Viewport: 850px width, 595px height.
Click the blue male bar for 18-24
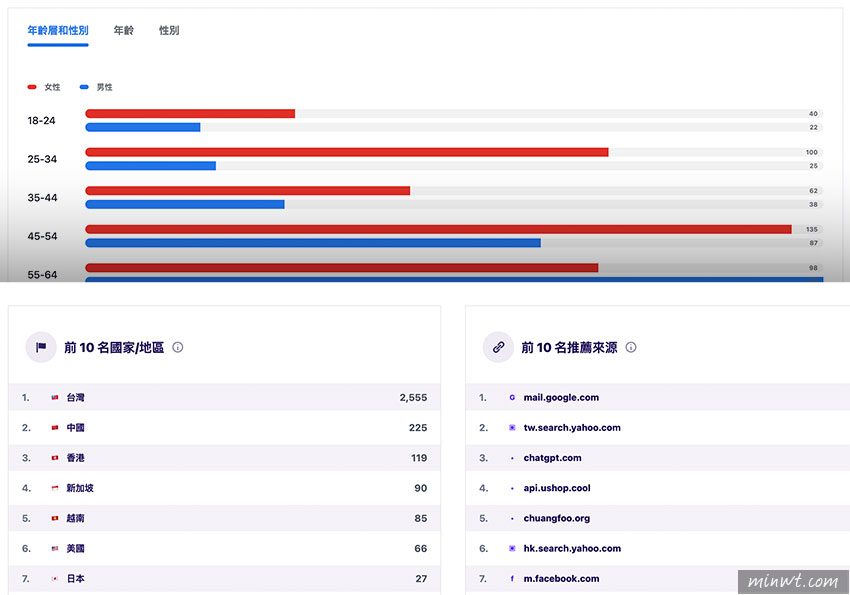tap(143, 127)
